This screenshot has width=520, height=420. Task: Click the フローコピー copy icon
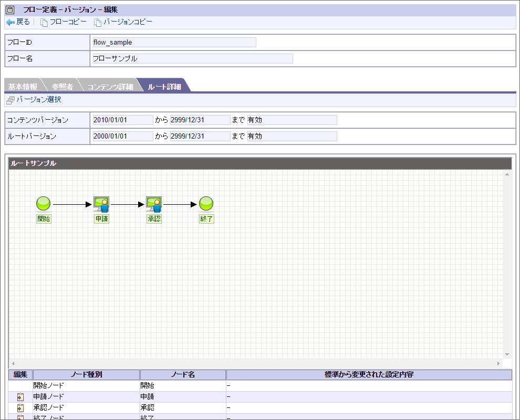(x=44, y=22)
